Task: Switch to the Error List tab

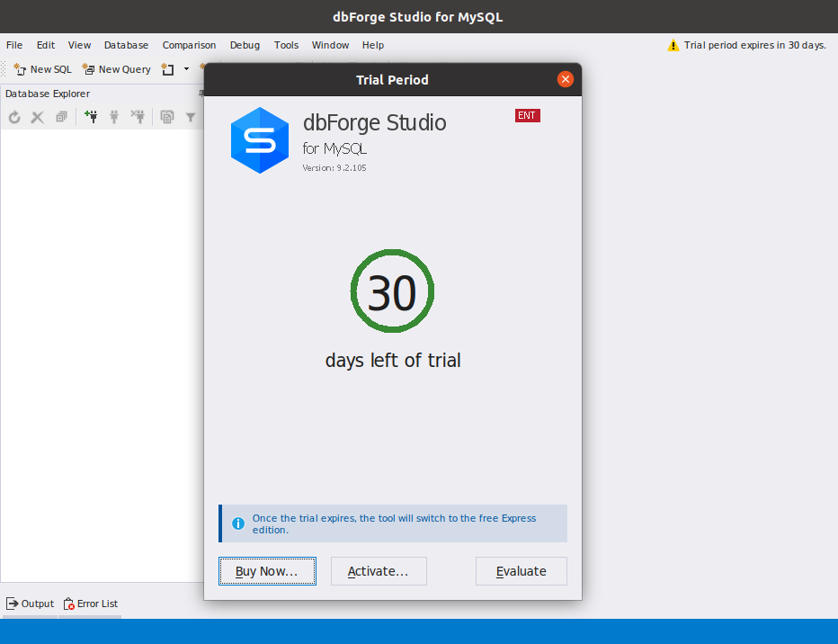Action: pyautogui.click(x=90, y=604)
